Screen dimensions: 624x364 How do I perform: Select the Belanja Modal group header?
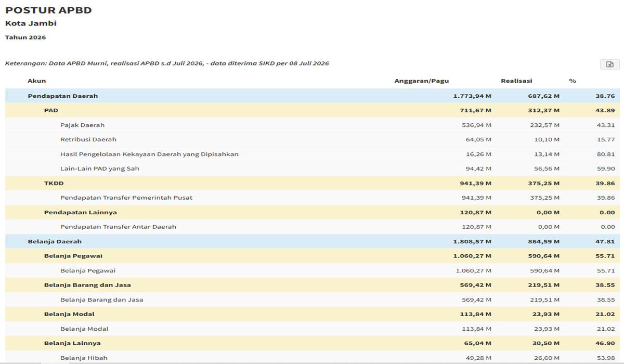pyautogui.click(x=313, y=314)
